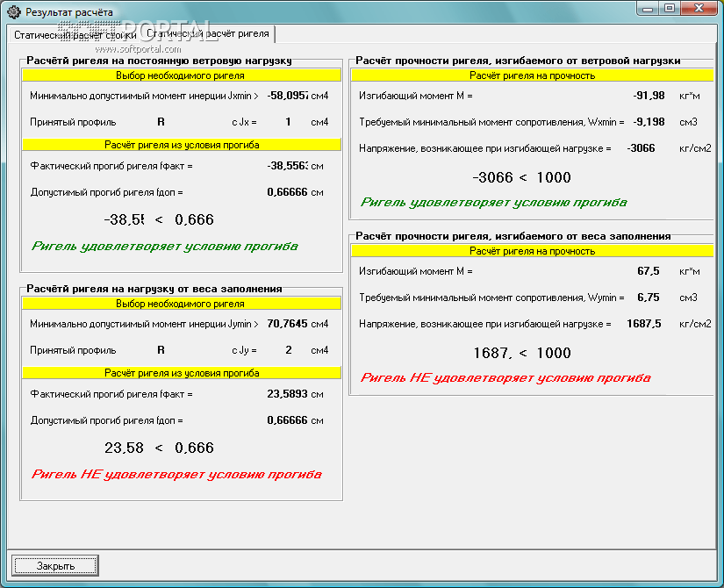The height and width of the screenshot is (588, 724).
Task: Click the Jymin value 70,7645
Action: point(287,324)
